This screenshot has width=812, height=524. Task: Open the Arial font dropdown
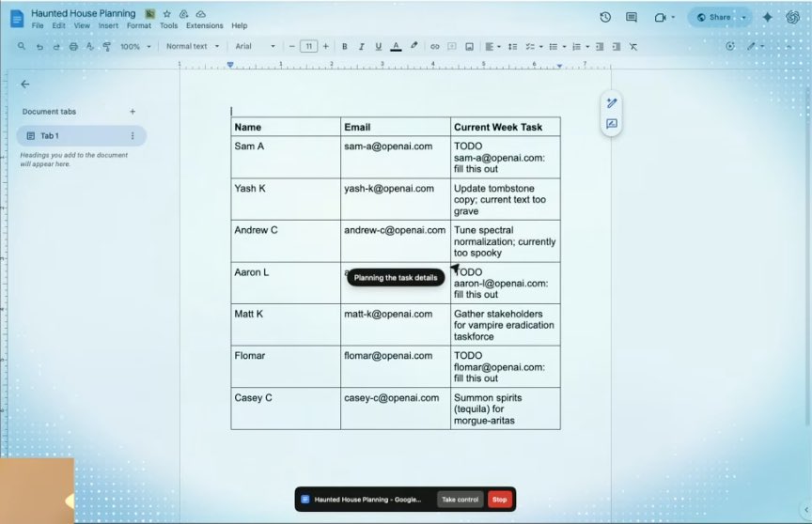coord(256,47)
